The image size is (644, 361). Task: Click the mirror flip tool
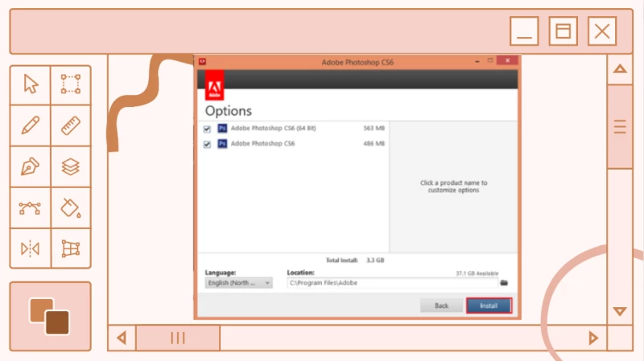(x=31, y=249)
